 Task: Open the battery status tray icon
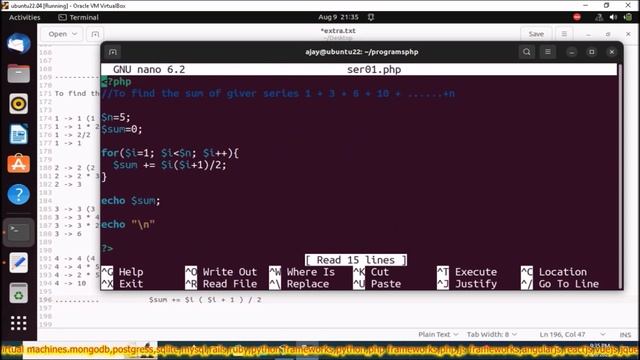pyautogui.click(x=628, y=17)
